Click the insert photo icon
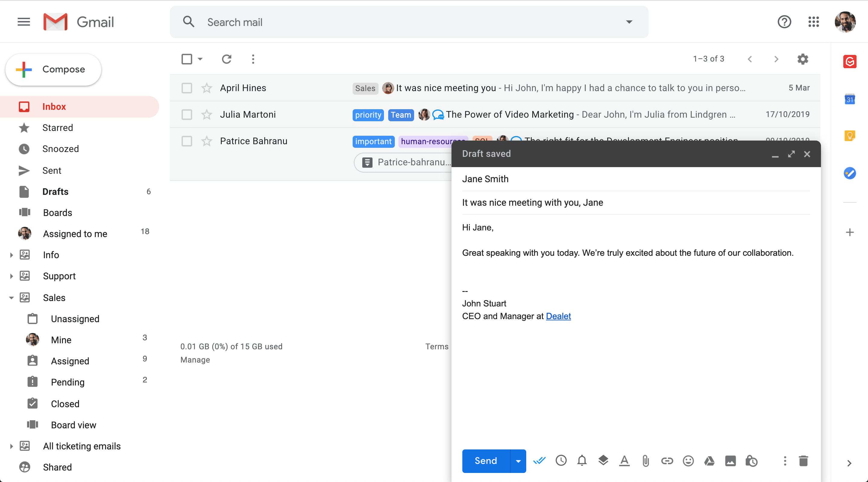The image size is (868, 482). point(730,461)
